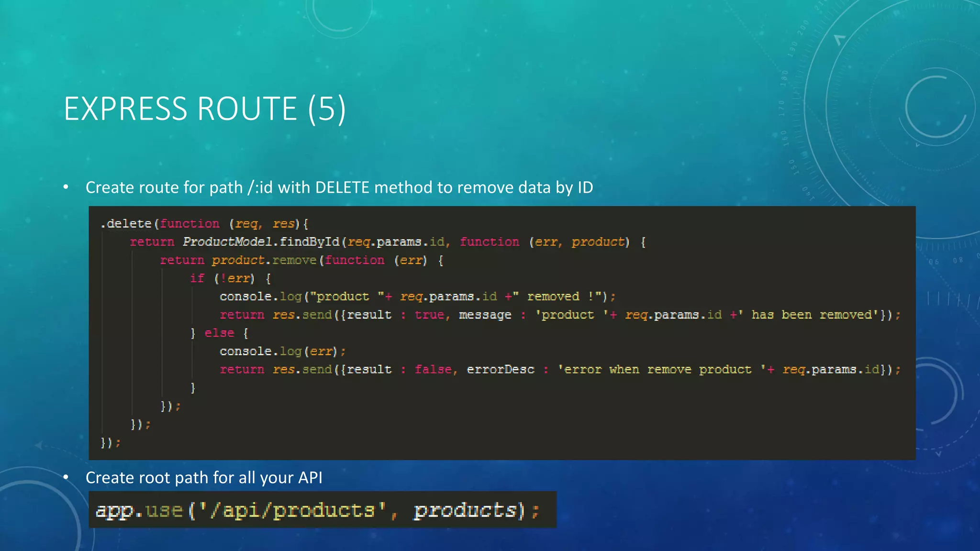Image resolution: width=980 pixels, height=551 pixels.
Task: Click ProductModel.findById in the code
Action: [261, 242]
